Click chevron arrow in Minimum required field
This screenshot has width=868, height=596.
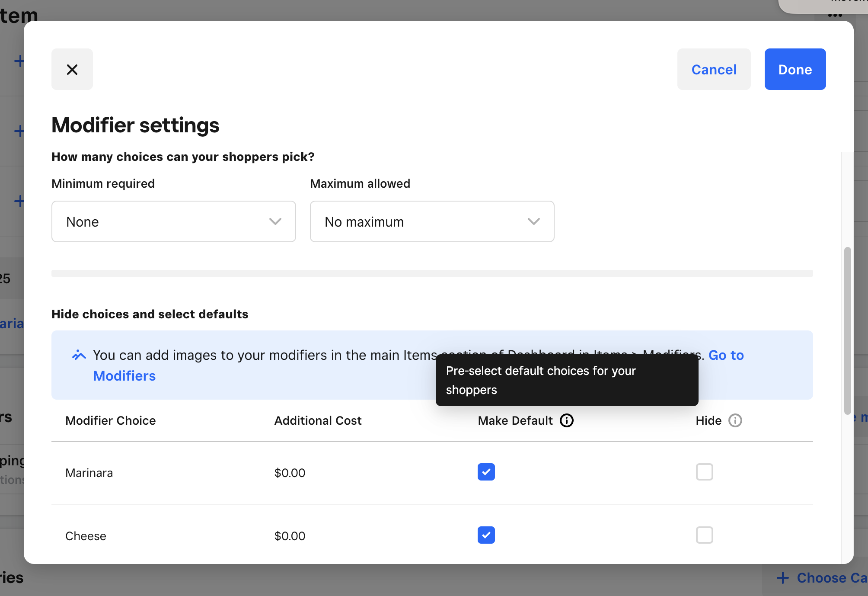click(275, 221)
